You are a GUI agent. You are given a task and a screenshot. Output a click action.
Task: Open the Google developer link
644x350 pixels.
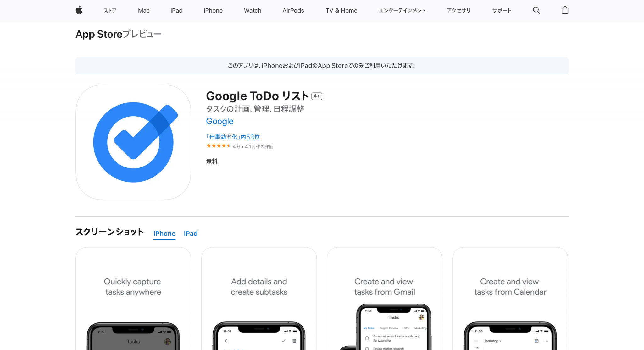pyautogui.click(x=219, y=121)
